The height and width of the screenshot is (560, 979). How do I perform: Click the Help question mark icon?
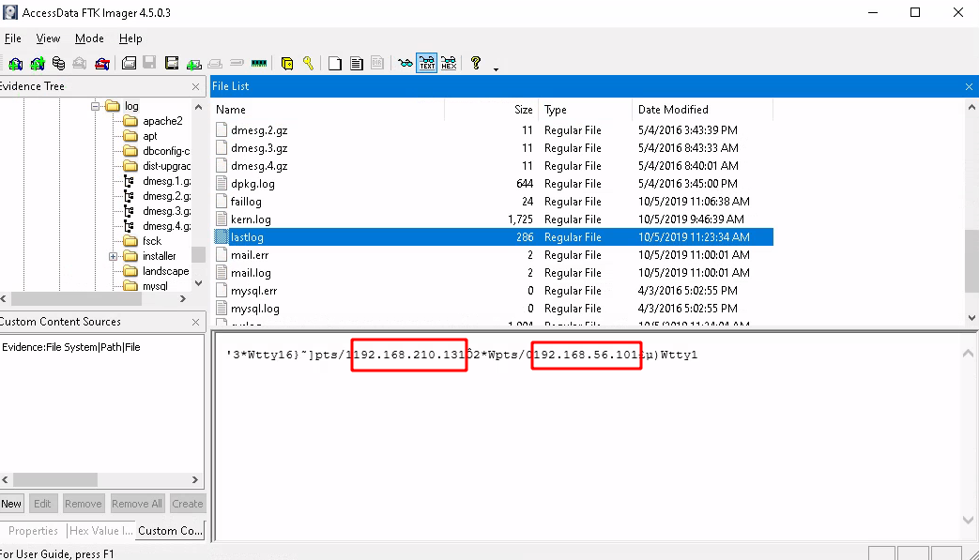coord(476,63)
